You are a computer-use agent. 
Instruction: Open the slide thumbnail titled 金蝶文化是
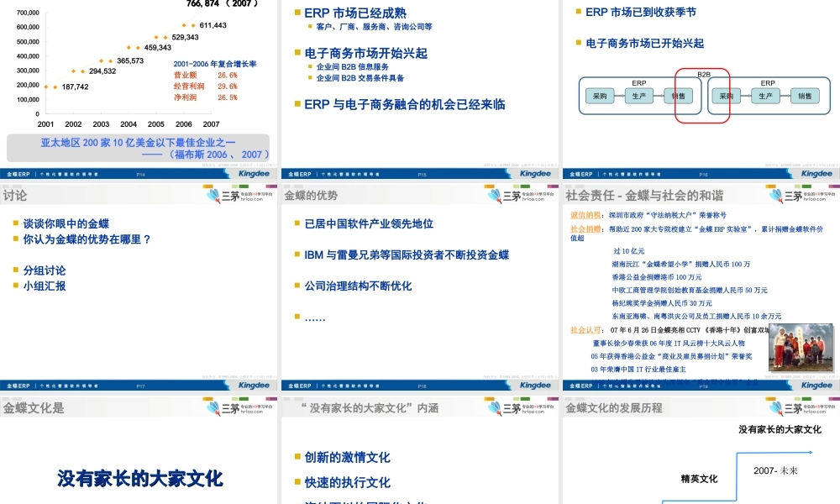[x=139, y=450]
